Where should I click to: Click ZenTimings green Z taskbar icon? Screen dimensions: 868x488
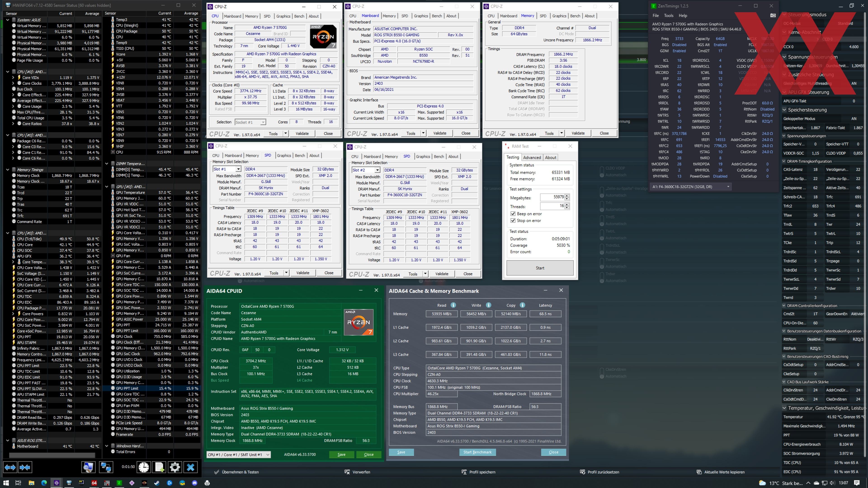[x=119, y=483]
